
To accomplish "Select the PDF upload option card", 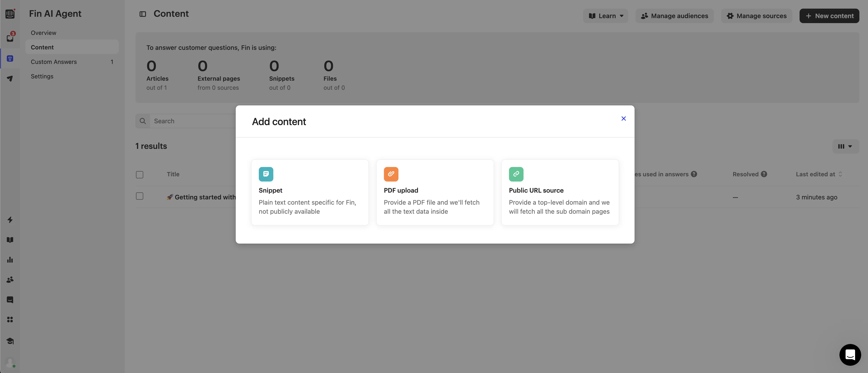I will pos(435,192).
